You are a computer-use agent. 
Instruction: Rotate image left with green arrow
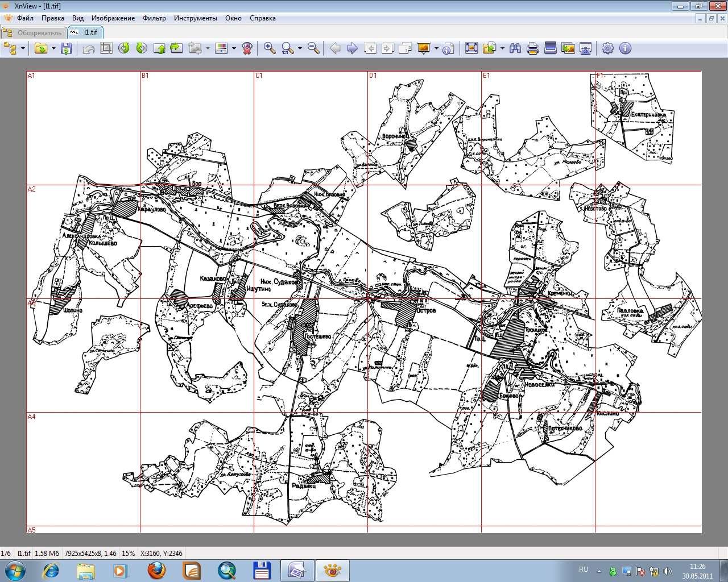(124, 48)
